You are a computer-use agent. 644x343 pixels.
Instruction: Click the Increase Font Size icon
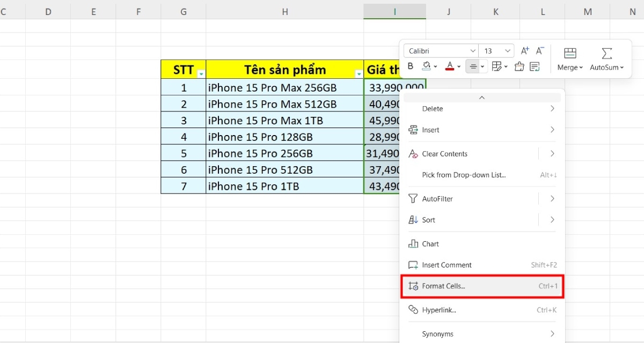[525, 50]
